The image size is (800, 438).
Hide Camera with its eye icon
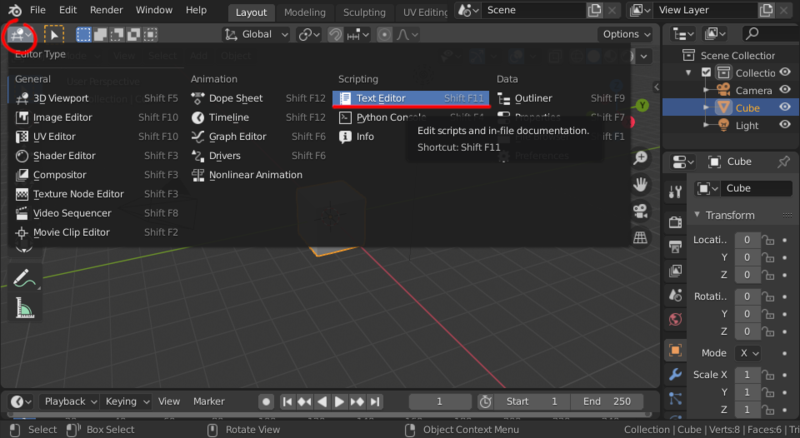point(785,90)
